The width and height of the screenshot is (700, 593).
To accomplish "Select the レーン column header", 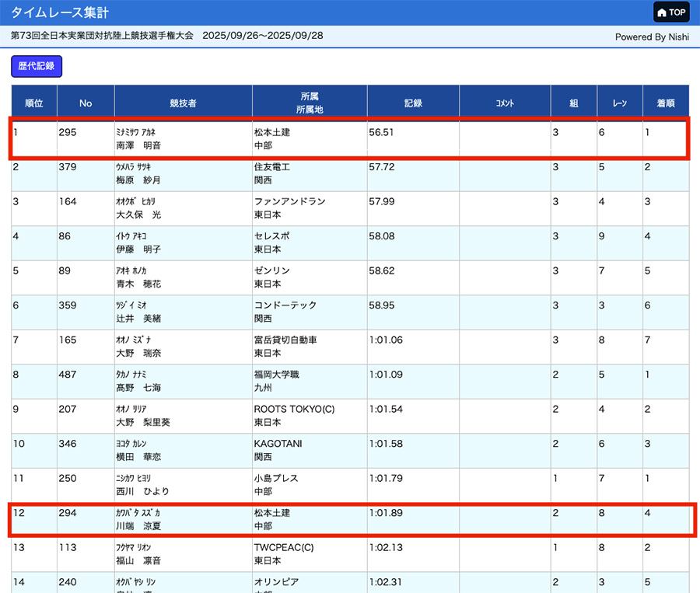I will pyautogui.click(x=620, y=103).
